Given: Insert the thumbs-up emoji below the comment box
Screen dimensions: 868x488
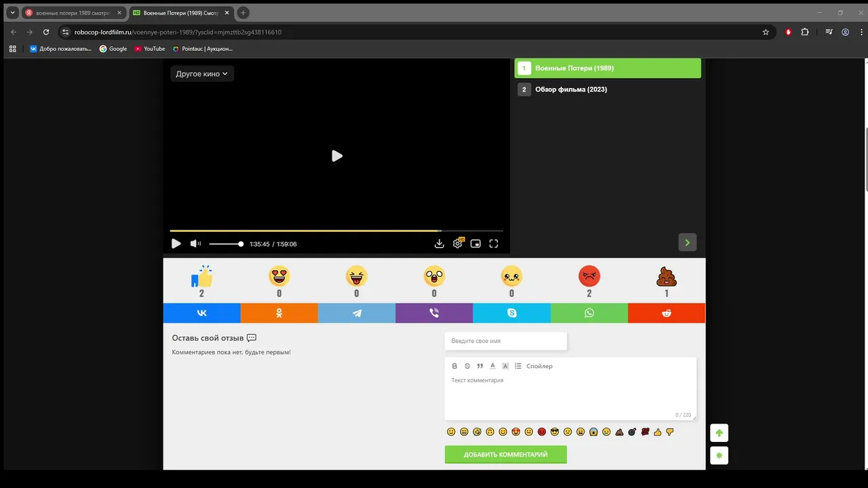Looking at the screenshot, I should tap(658, 432).
